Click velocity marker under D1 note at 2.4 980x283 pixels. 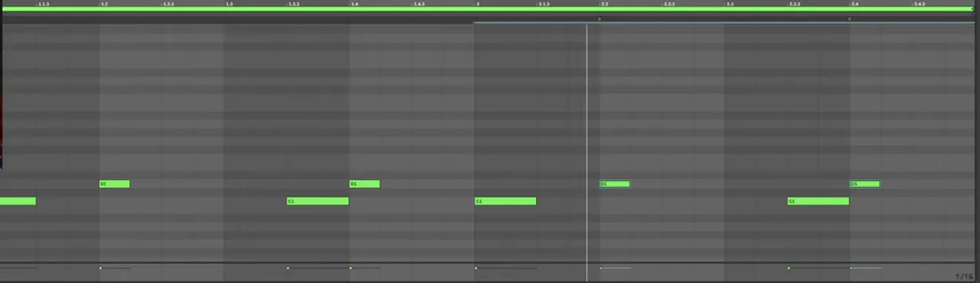tap(851, 268)
